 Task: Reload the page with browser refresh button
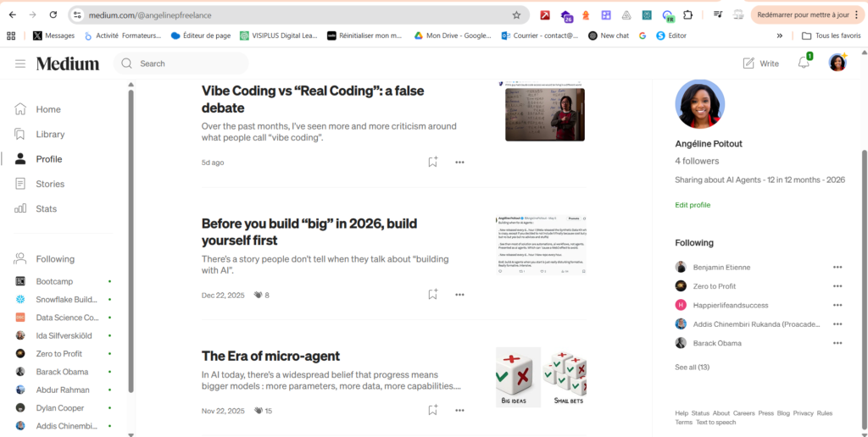pyautogui.click(x=53, y=15)
